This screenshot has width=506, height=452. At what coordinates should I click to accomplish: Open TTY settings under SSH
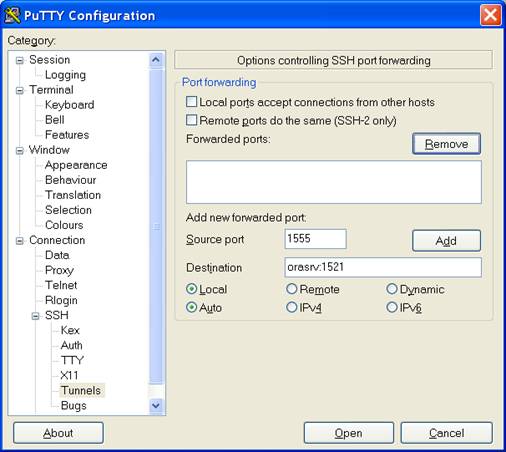point(72,360)
